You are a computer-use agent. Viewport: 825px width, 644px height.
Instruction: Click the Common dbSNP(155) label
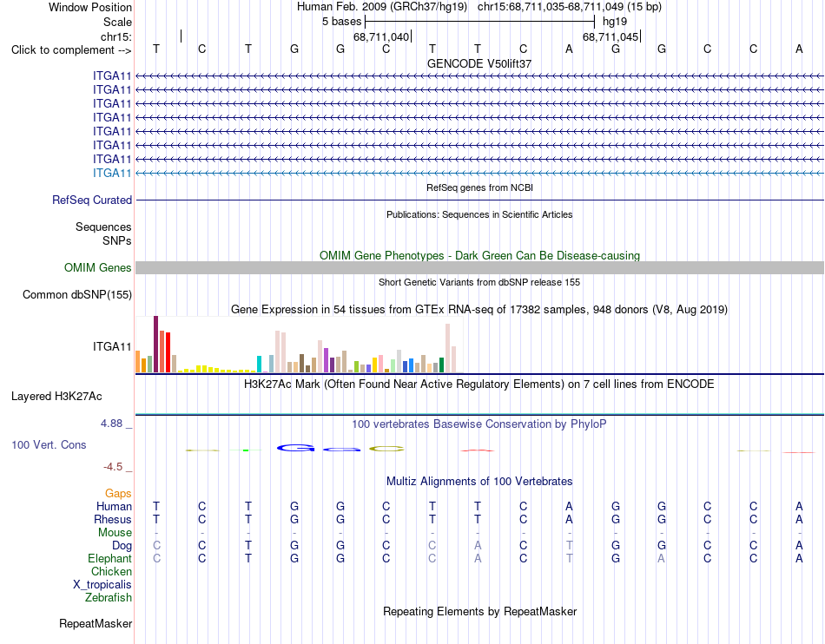tap(77, 294)
